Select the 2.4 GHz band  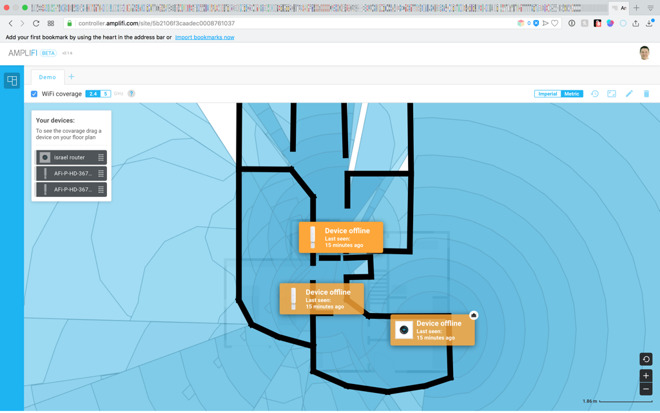(93, 94)
